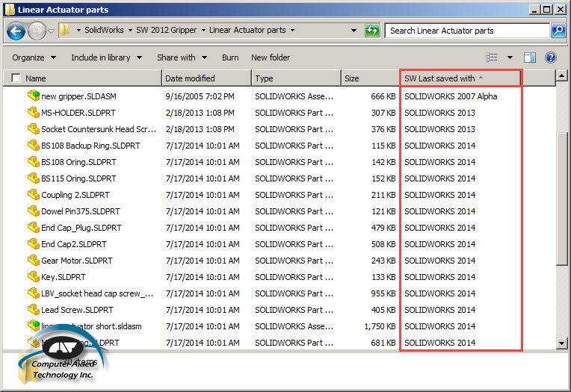Open the Organize menu
The image size is (571, 392).
point(34,57)
